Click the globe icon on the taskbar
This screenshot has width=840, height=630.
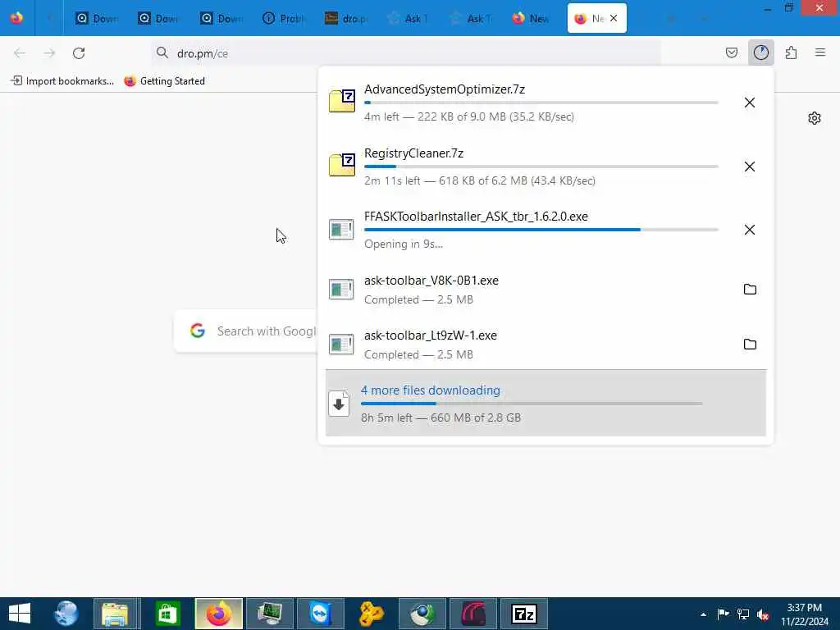click(x=66, y=614)
